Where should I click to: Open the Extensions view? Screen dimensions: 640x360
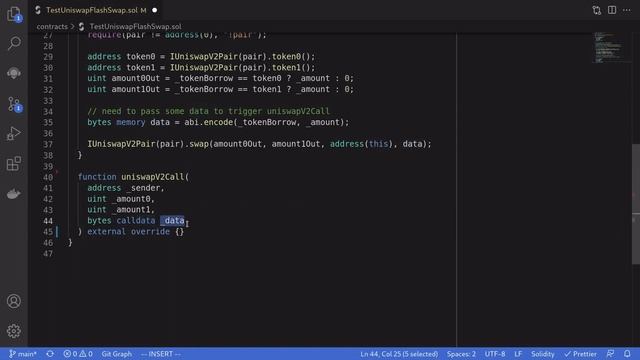click(x=14, y=164)
